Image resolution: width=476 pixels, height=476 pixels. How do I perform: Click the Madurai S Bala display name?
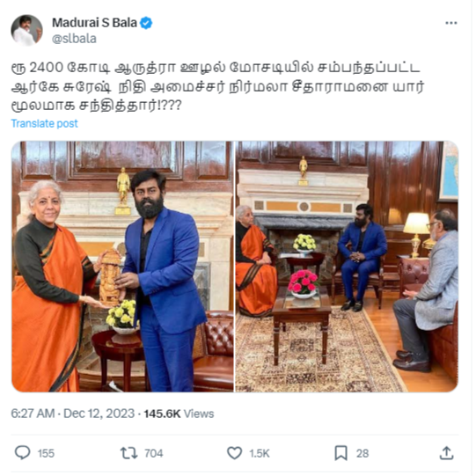click(x=94, y=23)
